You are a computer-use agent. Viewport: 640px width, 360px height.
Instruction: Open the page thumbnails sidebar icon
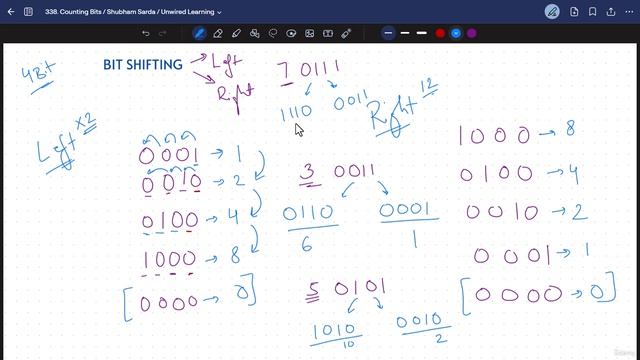(x=28, y=12)
